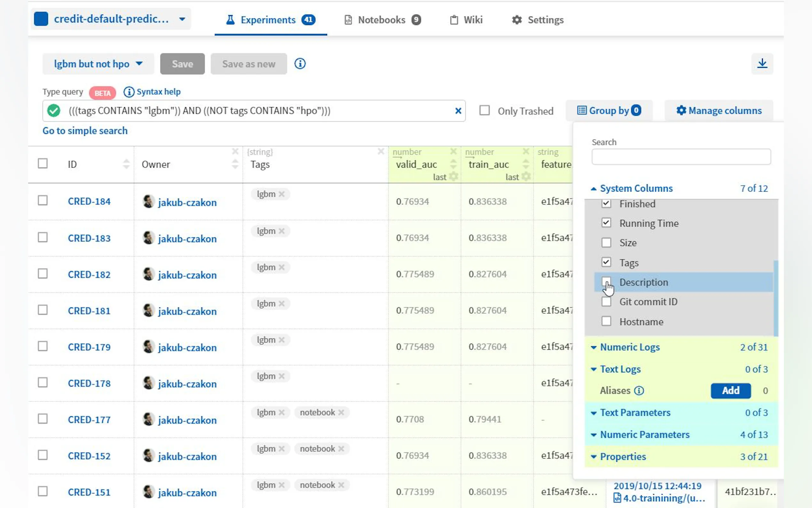Click Go to simple search link
The image size is (812, 508).
pyautogui.click(x=85, y=131)
